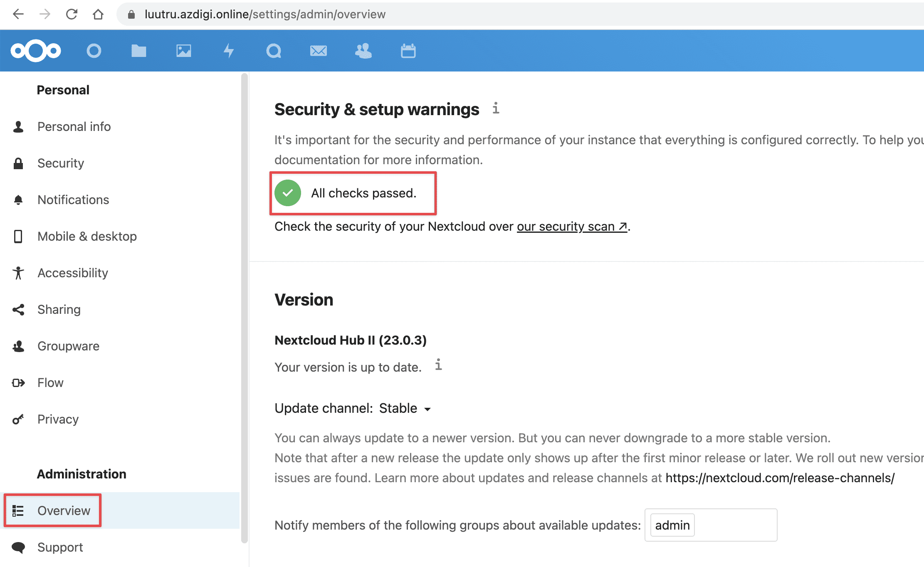924x567 pixels.
Task: Click the admin group tag
Action: click(672, 525)
